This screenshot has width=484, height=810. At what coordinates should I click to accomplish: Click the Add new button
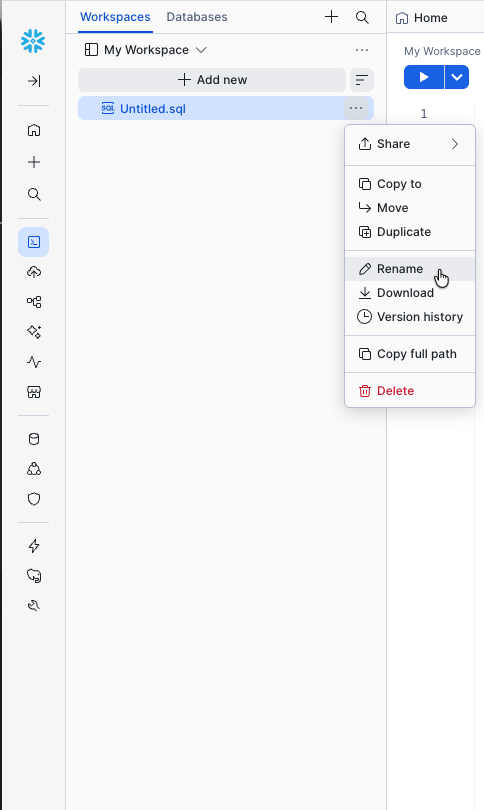[x=212, y=80]
